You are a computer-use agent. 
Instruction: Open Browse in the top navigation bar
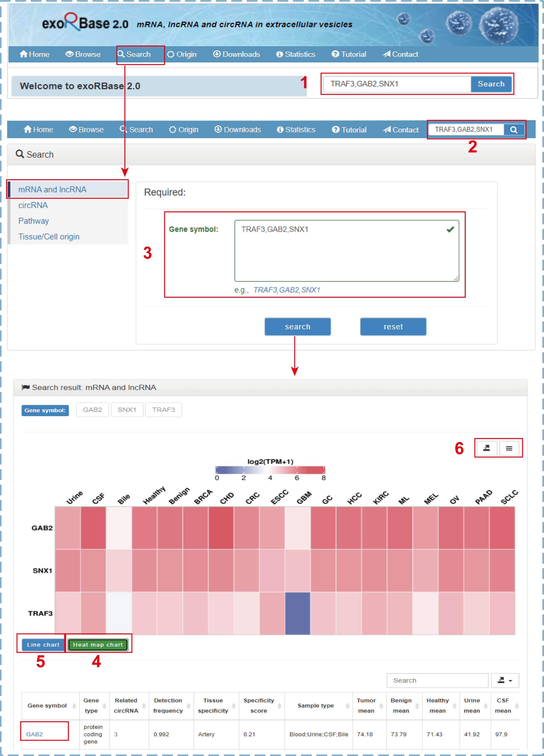click(83, 54)
